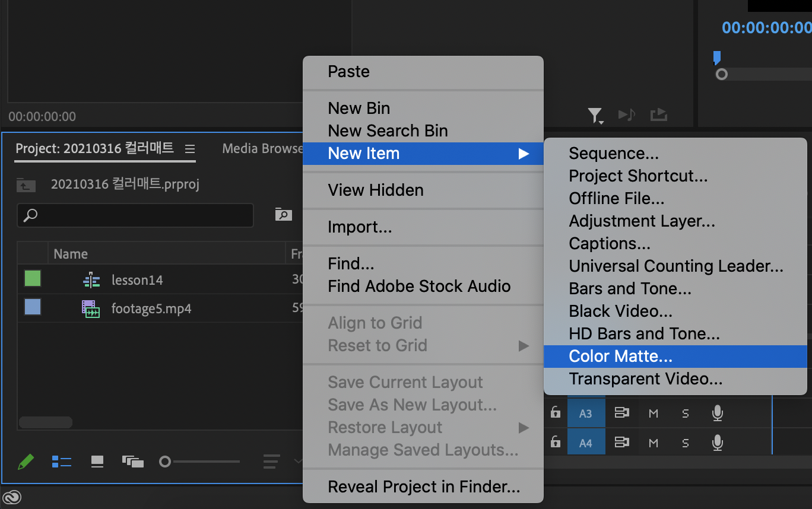
Task: Mute audio track A4
Action: click(x=654, y=443)
